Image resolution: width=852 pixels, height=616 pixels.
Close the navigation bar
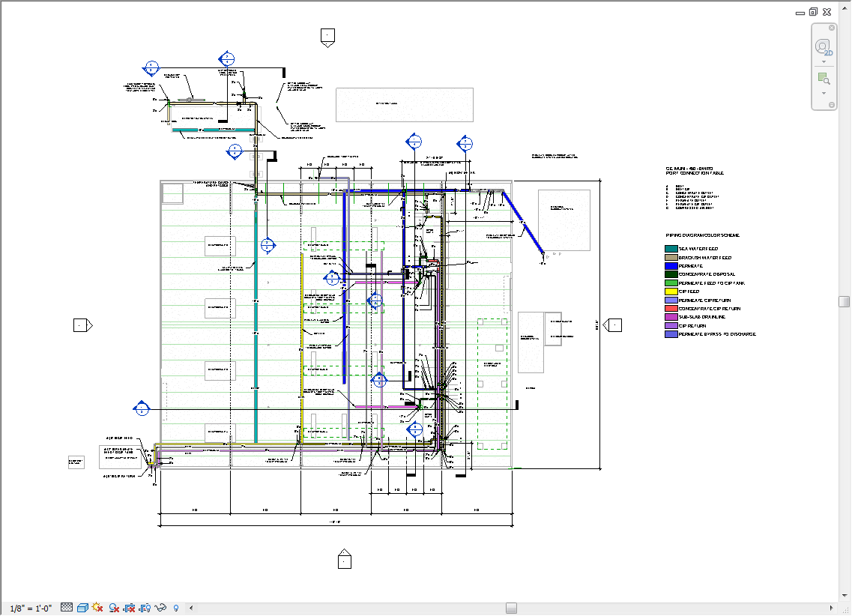tap(831, 28)
